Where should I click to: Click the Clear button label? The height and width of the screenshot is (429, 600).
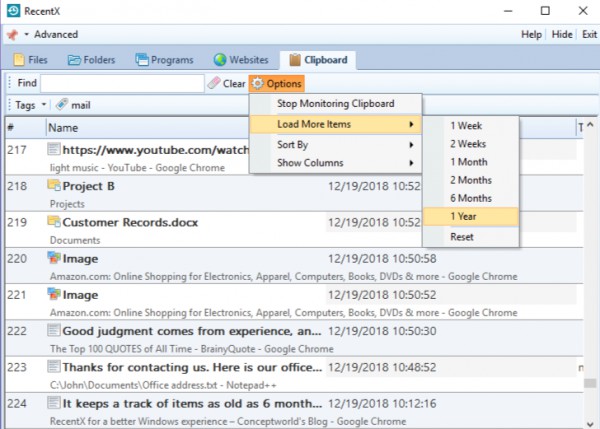point(234,83)
